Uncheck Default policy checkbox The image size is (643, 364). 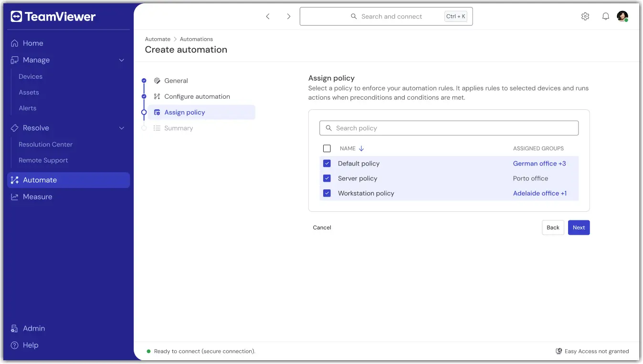coord(327,163)
